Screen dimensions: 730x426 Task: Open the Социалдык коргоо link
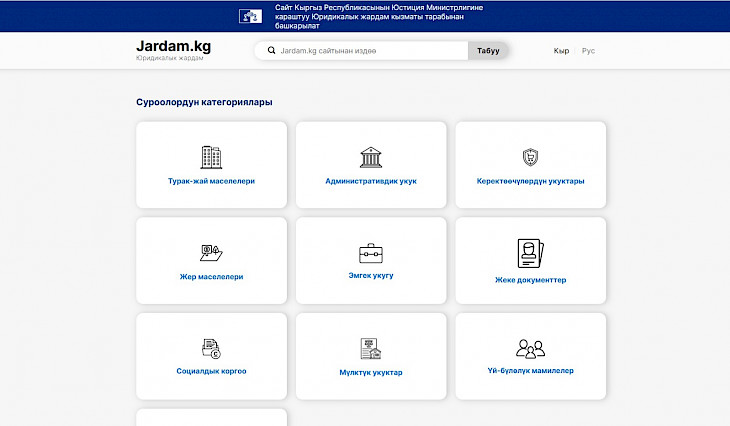[211, 371]
